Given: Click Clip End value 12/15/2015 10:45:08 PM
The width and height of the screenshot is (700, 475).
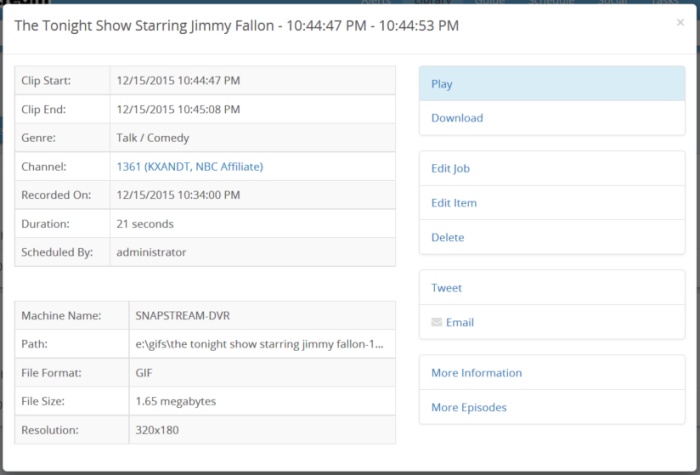Looking at the screenshot, I should 178,109.
